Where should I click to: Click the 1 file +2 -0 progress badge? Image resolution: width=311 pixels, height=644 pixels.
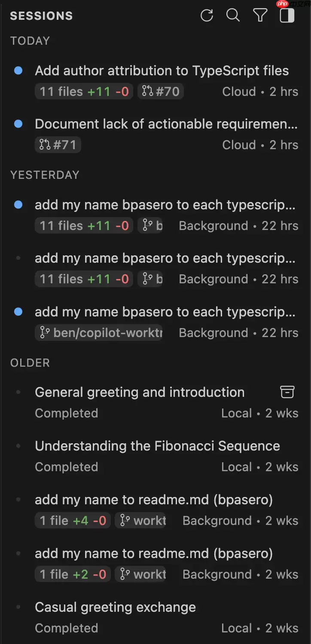tap(73, 574)
